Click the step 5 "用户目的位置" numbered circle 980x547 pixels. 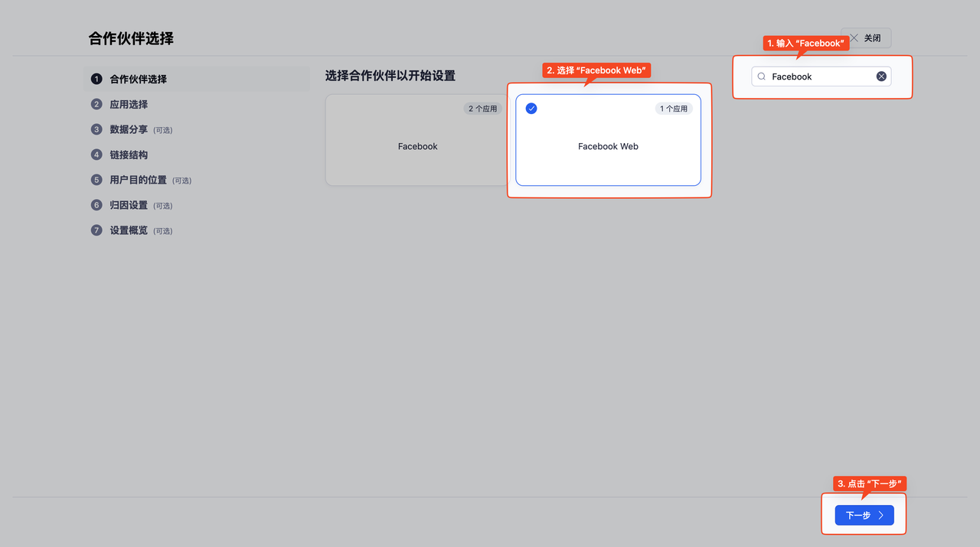96,180
